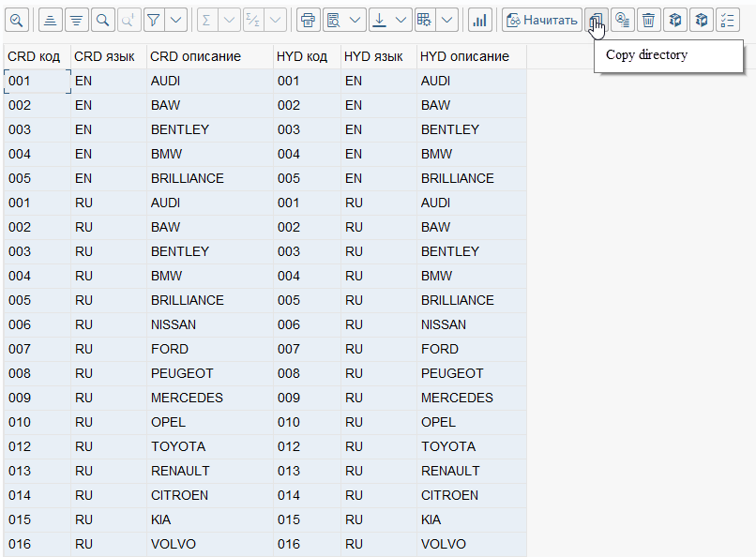Expand the filter options dropdown arrow
The height and width of the screenshot is (557, 756).
[176, 21]
